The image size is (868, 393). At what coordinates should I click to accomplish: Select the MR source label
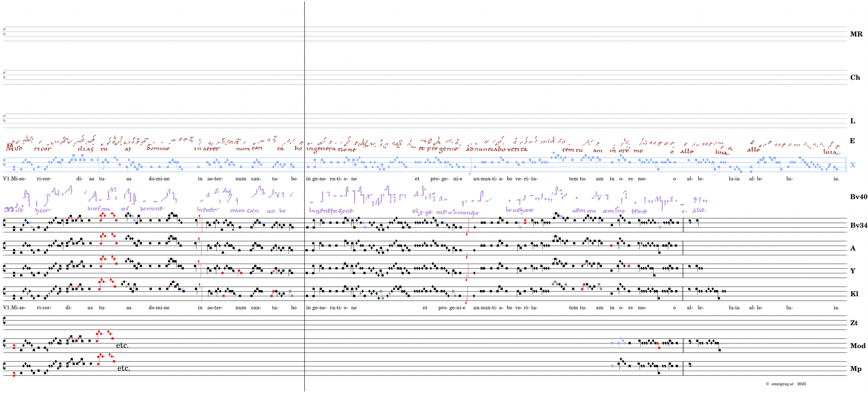[x=856, y=34]
